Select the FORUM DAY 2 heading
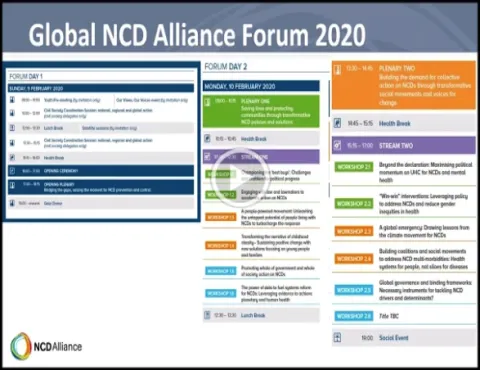480x370 pixels. click(226, 67)
